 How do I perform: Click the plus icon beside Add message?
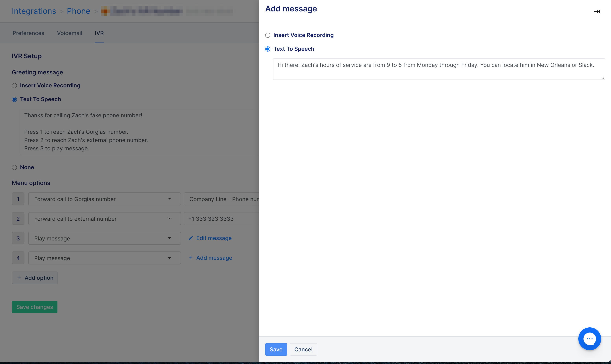191,258
